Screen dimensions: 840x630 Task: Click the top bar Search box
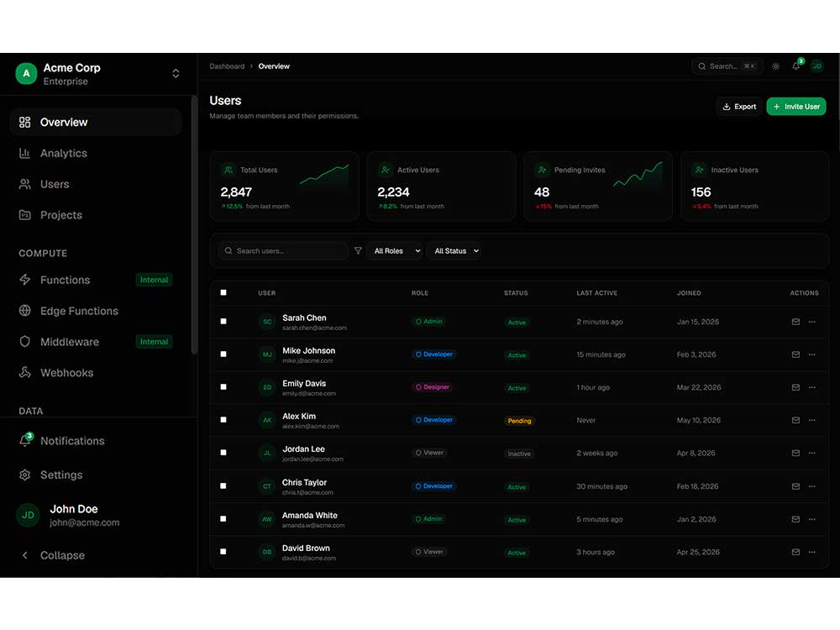(727, 66)
